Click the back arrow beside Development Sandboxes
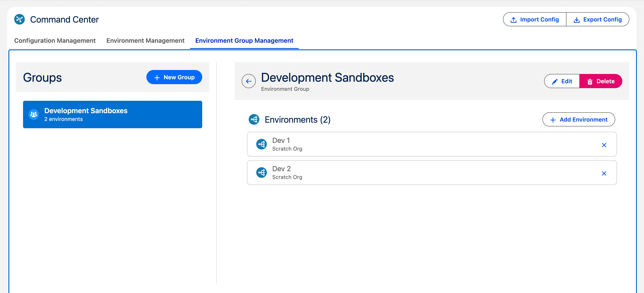Viewport: 644px width, 293px height. 249,81
